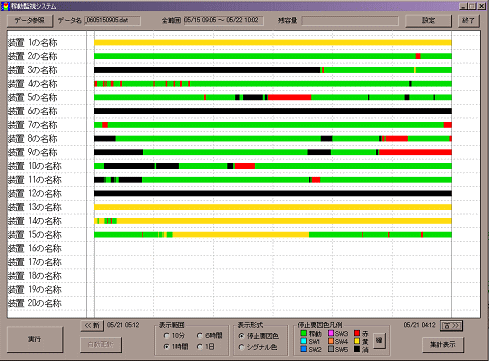Open 設定 settings

point(428,21)
